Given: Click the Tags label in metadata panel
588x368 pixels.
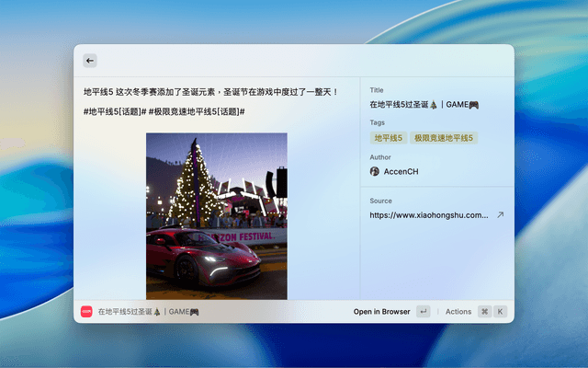Looking at the screenshot, I should pyautogui.click(x=378, y=122).
